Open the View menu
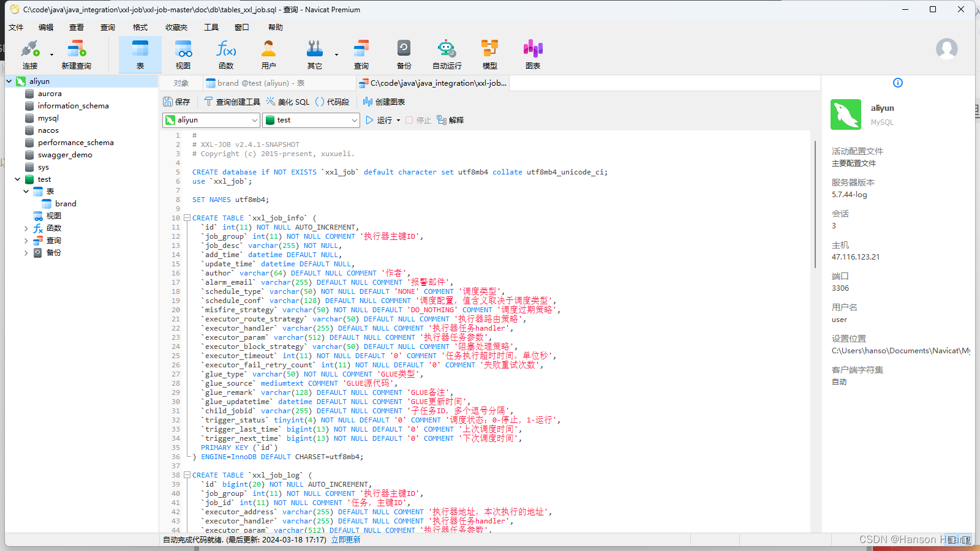The height and width of the screenshot is (551, 980). pyautogui.click(x=77, y=27)
